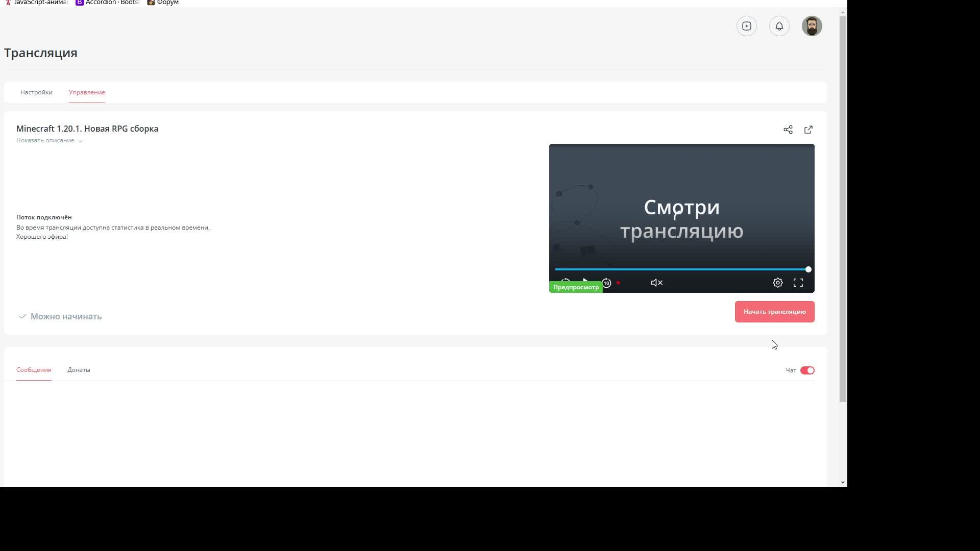Click the add/create channel icon

(746, 26)
